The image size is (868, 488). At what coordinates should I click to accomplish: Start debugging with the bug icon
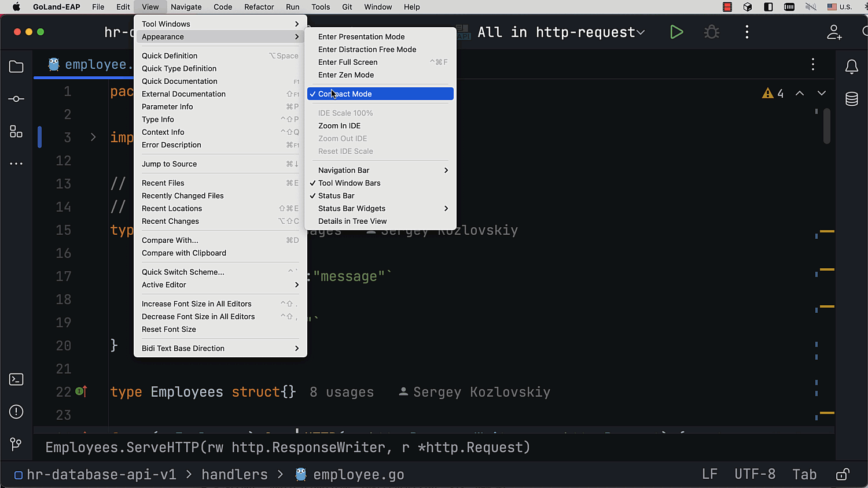click(x=711, y=32)
